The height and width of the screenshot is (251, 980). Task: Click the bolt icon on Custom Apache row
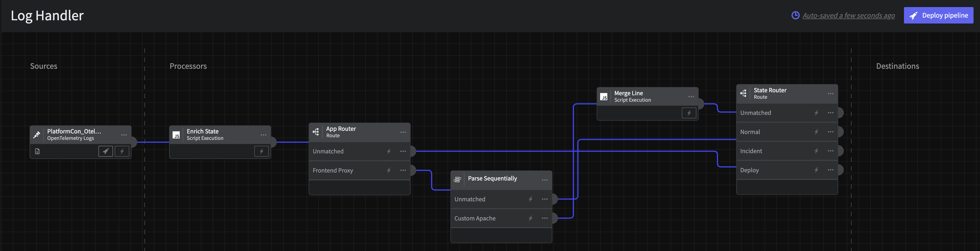tap(530, 218)
